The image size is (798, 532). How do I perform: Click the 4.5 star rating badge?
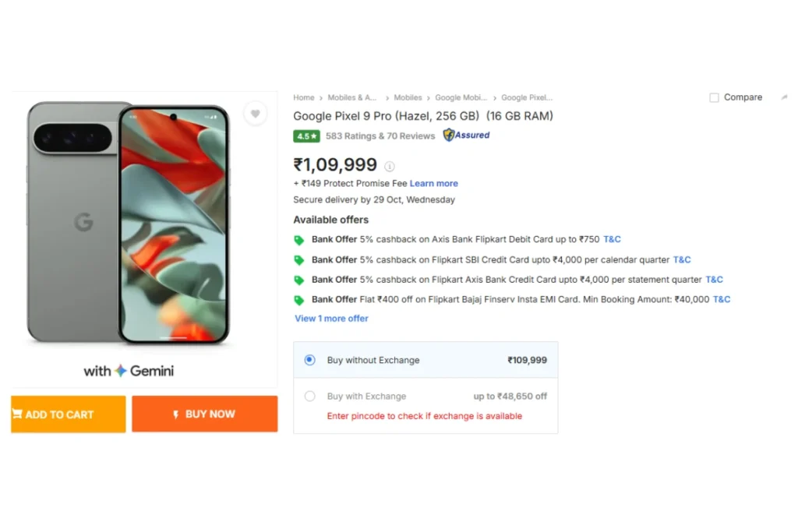[x=306, y=136]
